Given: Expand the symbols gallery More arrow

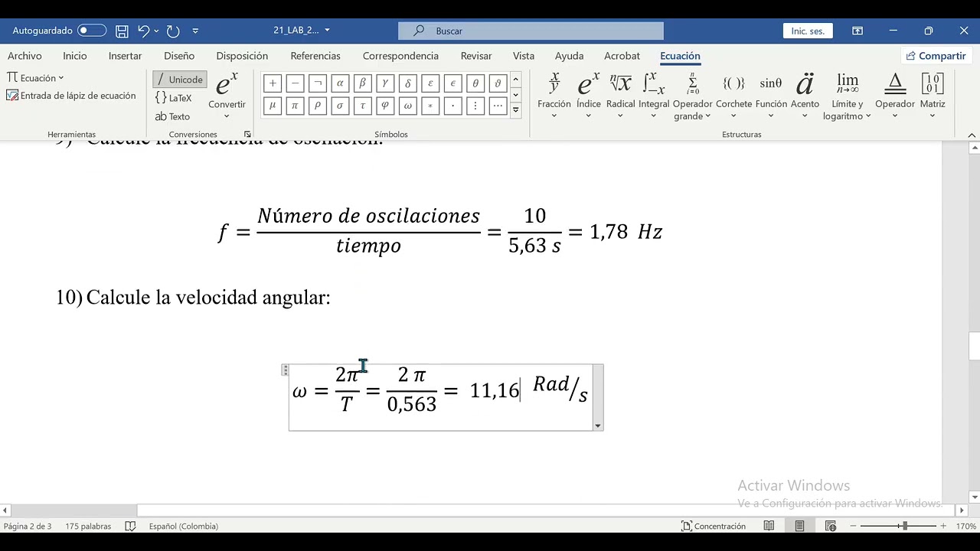Looking at the screenshot, I should tap(516, 110).
